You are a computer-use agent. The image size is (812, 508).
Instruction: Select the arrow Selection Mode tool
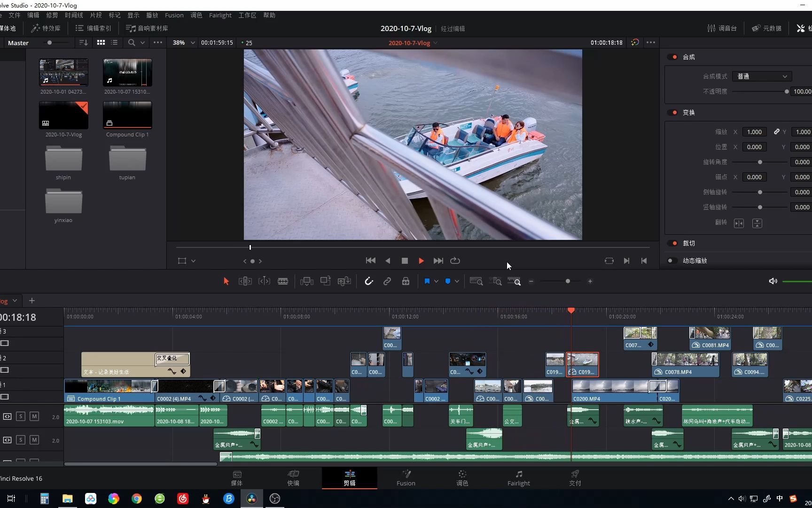click(x=226, y=281)
